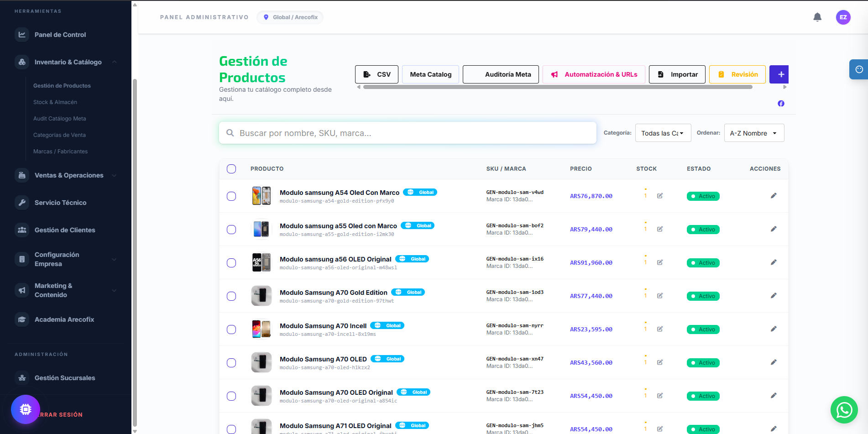Image resolution: width=868 pixels, height=434 pixels.
Task: Select Modulo samsung A54 Oled Con Marco row checkbox
Action: click(x=231, y=196)
